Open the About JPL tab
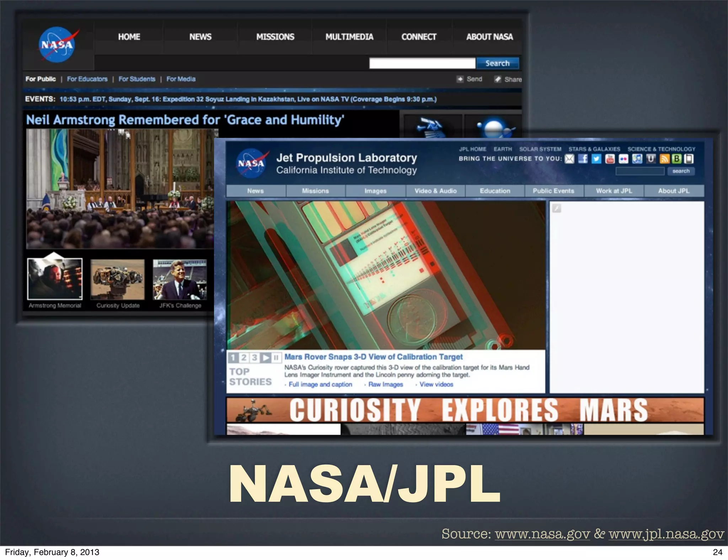The image size is (728, 560). click(674, 191)
